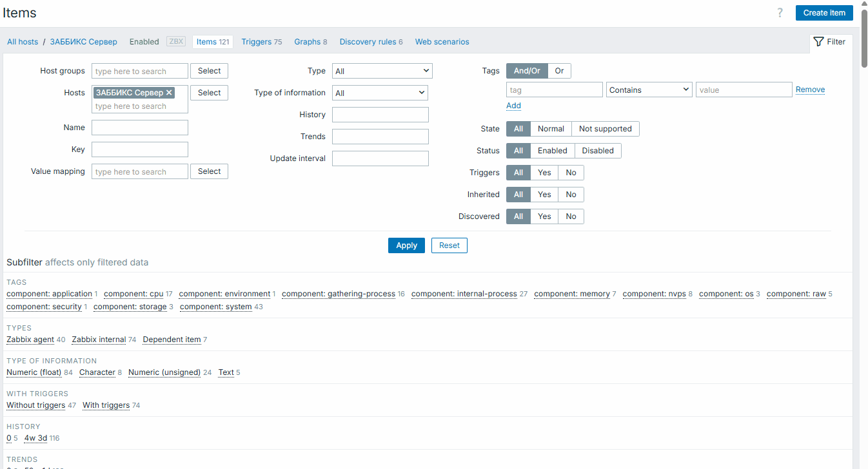Set State filter to Not supported
This screenshot has height=469, width=868.
[605, 129]
